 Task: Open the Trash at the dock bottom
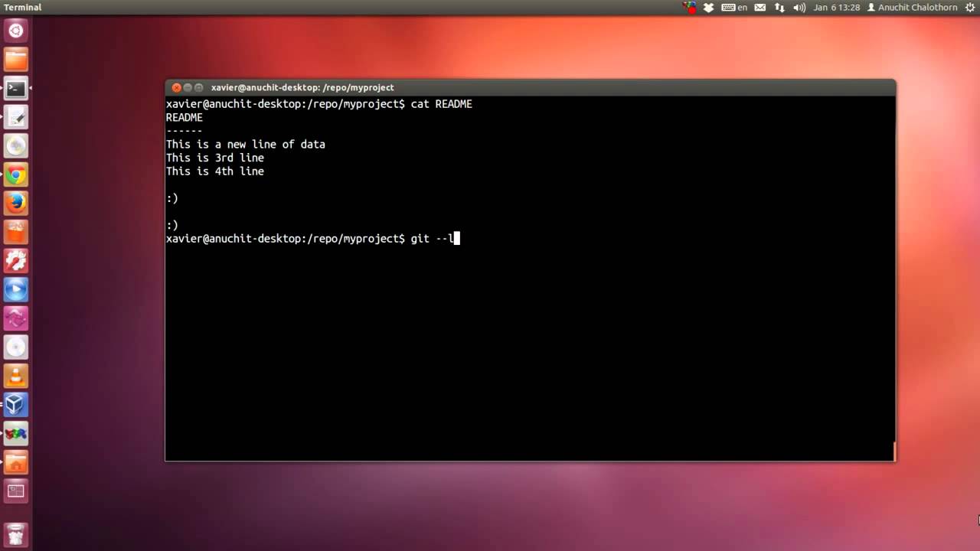coord(16,533)
